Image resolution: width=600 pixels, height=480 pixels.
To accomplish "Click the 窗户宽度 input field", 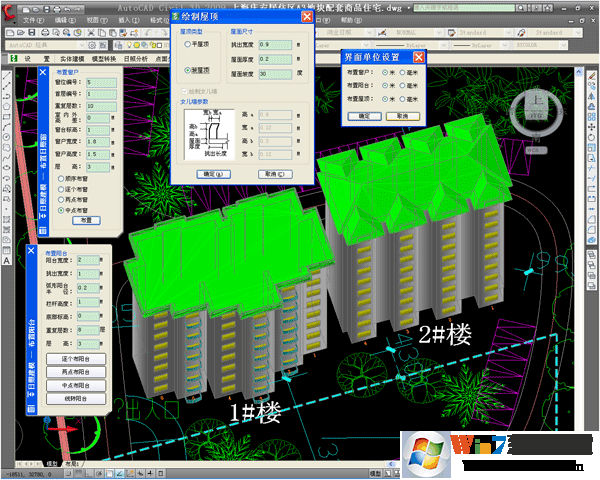I will (97, 142).
